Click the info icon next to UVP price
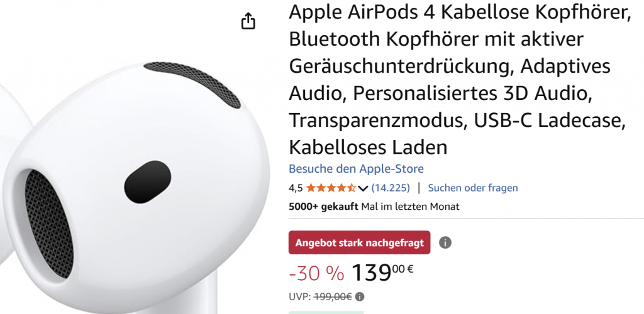Image resolution: width=644 pixels, height=314 pixels. (360, 297)
